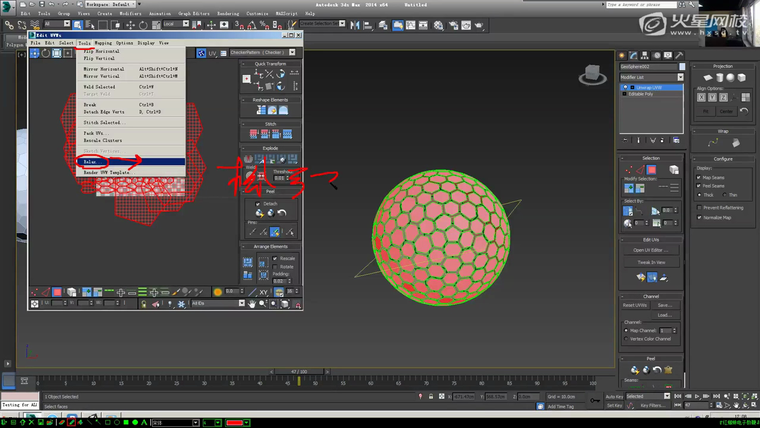Viewport: 760px width, 428px height.
Task: Open the Mapping menu in Edit UVWs
Action: click(x=103, y=43)
